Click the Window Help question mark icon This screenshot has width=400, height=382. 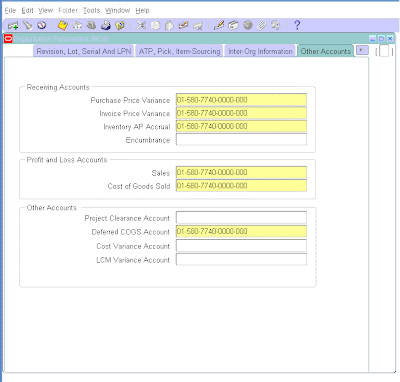pyautogui.click(x=297, y=25)
